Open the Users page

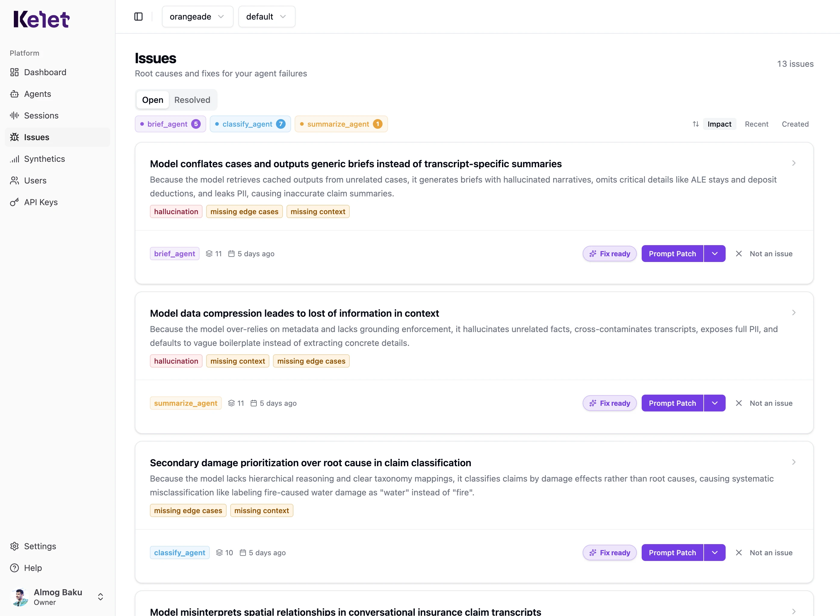coord(35,180)
